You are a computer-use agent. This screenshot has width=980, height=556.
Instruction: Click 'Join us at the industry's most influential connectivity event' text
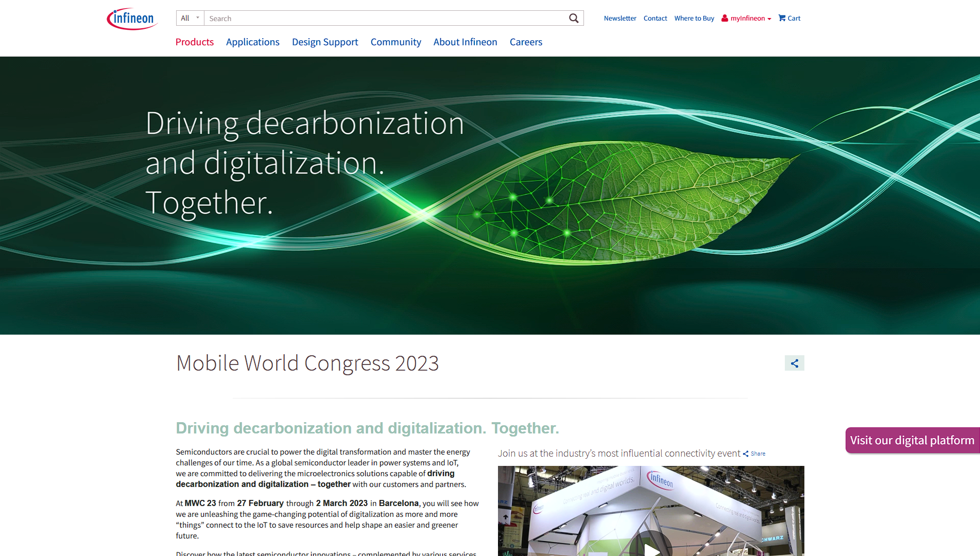coord(619,453)
